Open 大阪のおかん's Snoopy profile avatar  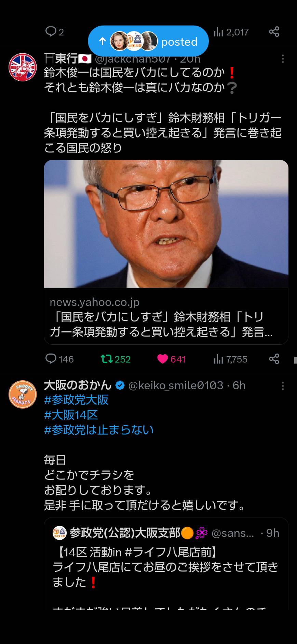point(23,394)
